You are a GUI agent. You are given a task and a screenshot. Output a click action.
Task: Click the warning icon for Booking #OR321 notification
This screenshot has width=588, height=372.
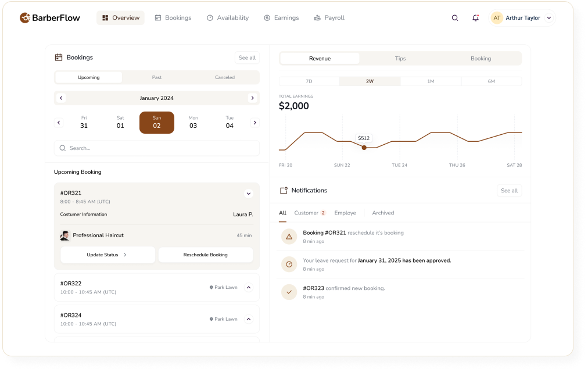289,237
